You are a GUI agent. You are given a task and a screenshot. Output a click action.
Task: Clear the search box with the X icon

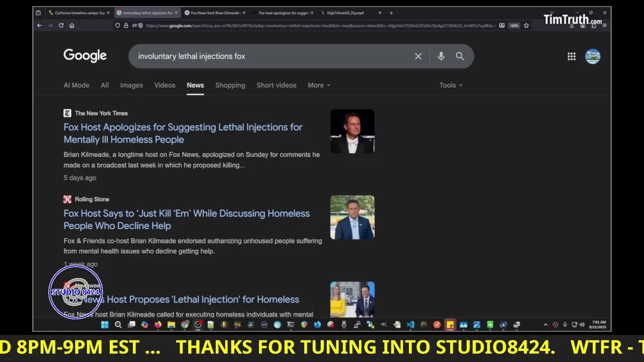coord(418,56)
